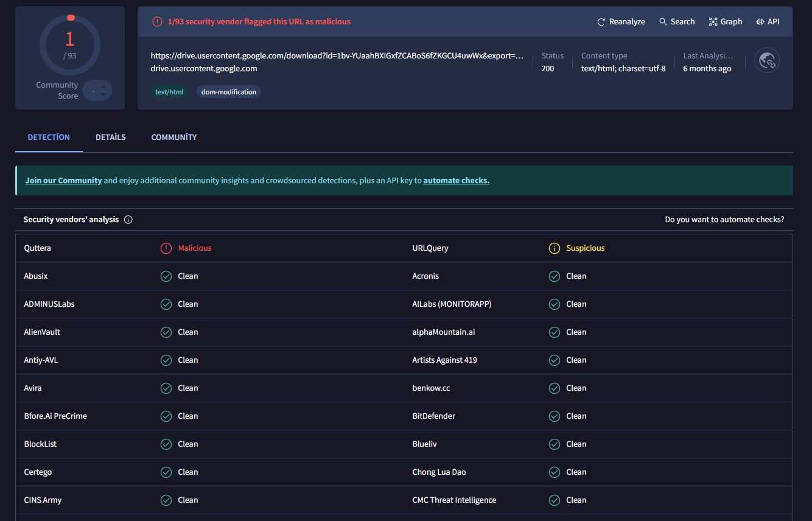
Task: Click the CMC Threat Intelligence vendor name
Action: point(454,500)
